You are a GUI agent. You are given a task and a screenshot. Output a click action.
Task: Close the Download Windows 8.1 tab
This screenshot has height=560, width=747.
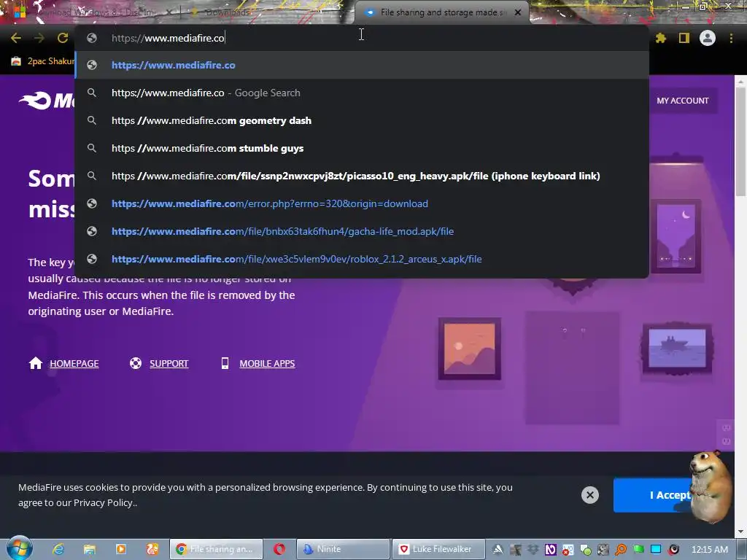[x=169, y=12]
